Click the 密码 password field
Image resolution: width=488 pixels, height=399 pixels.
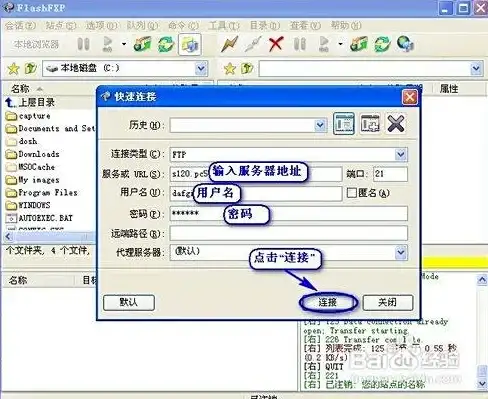(x=289, y=213)
